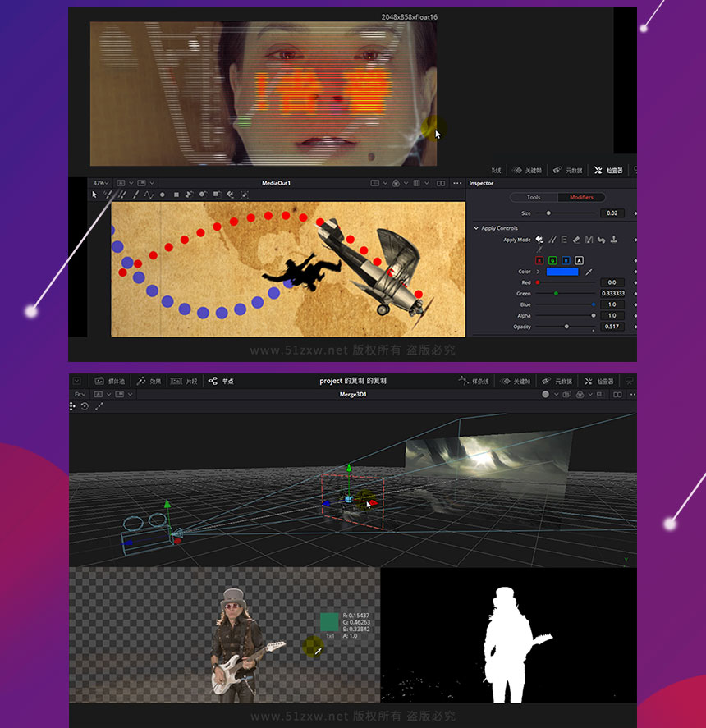Toggle the blue B channel button
This screenshot has width=706, height=728.
click(x=566, y=260)
